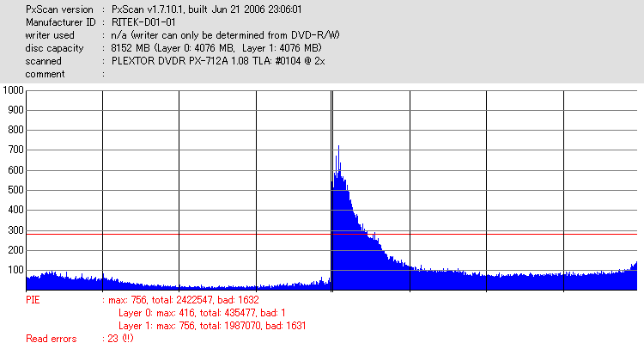Image resolution: width=644 pixels, height=349 pixels.
Task: Click the read errors value 23 (!!)
Action: click(x=121, y=339)
